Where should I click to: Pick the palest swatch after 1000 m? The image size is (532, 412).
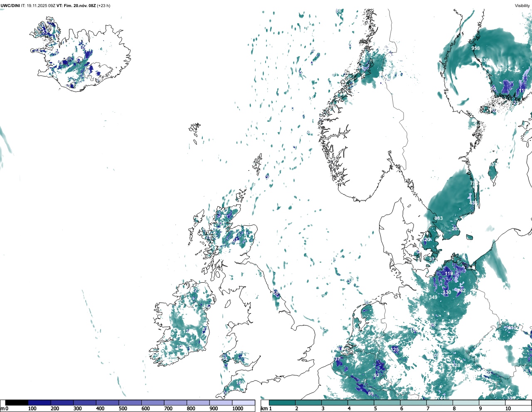pos(244,402)
